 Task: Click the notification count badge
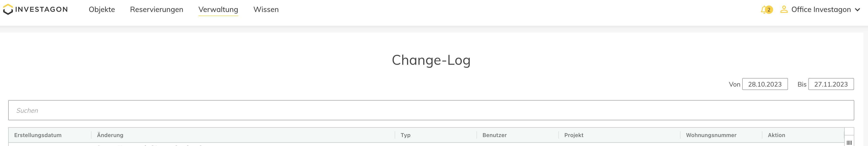point(769,10)
